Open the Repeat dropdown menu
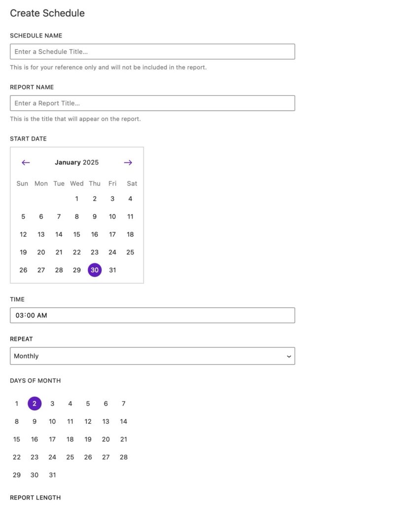Image resolution: width=420 pixels, height=505 pixels. coord(152,356)
